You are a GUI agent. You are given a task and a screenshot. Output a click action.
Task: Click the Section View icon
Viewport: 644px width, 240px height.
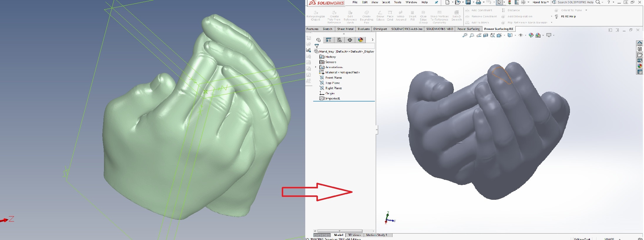(486, 35)
